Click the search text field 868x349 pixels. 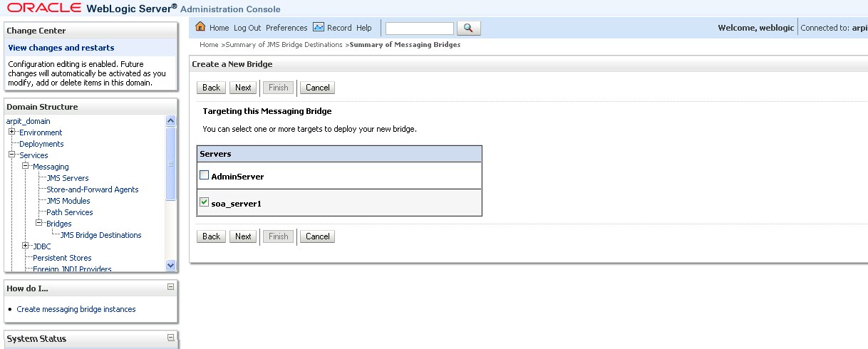click(x=420, y=28)
